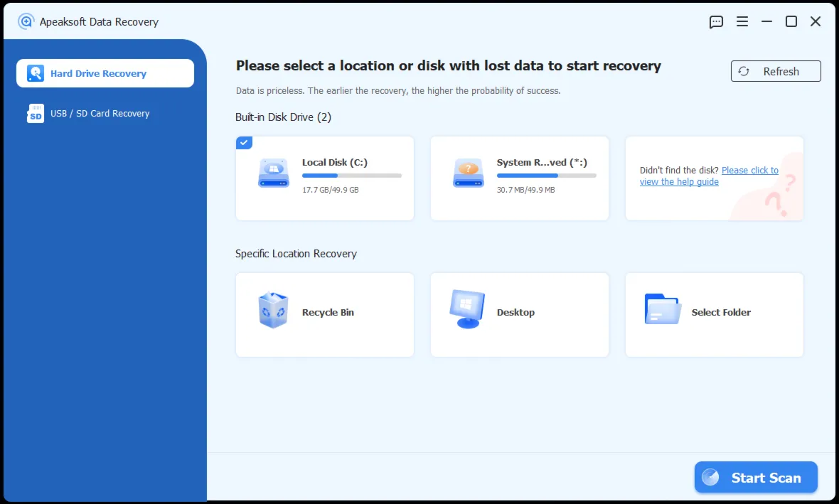Click the 30.7 MB/49.9 MB size text
The width and height of the screenshot is (839, 504).
pyautogui.click(x=525, y=190)
